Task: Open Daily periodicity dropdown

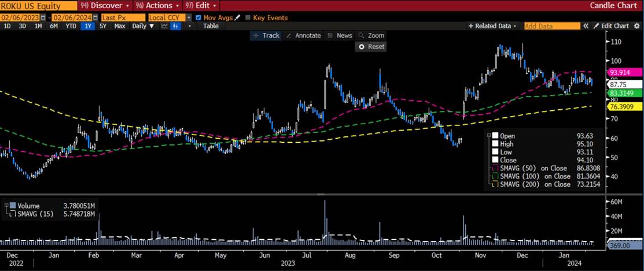Action: [143, 26]
